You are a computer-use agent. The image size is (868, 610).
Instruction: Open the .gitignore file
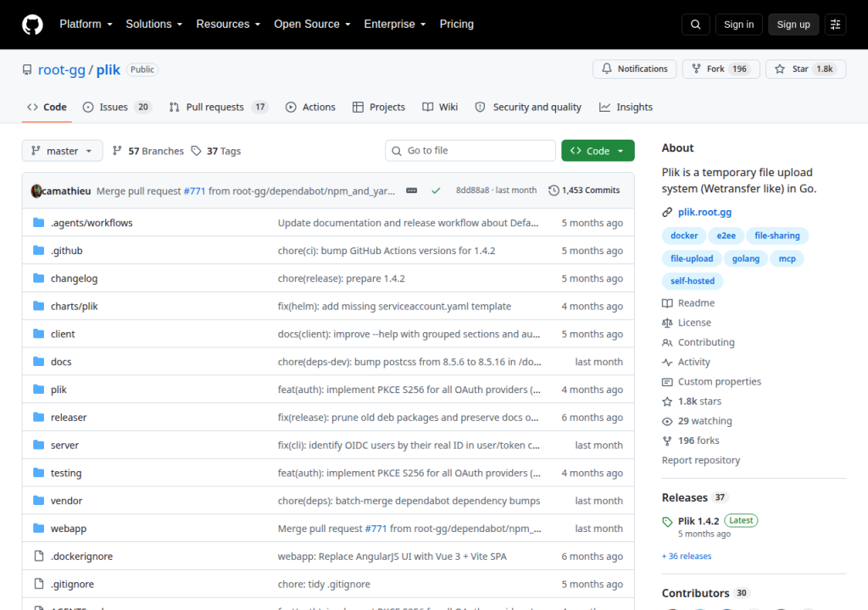click(72, 584)
